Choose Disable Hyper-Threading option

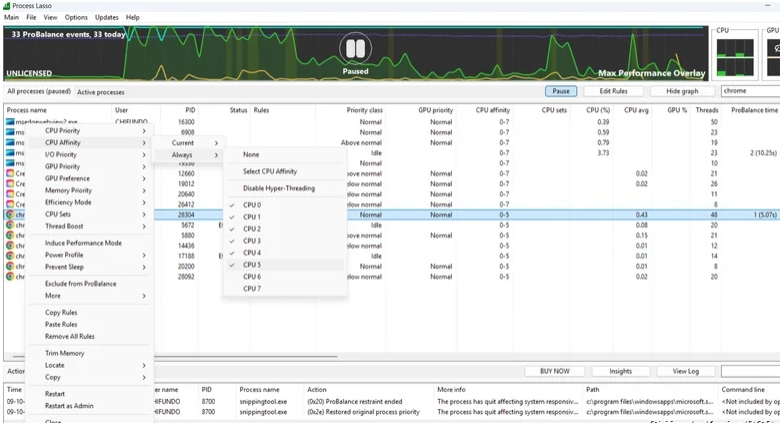(x=285, y=188)
